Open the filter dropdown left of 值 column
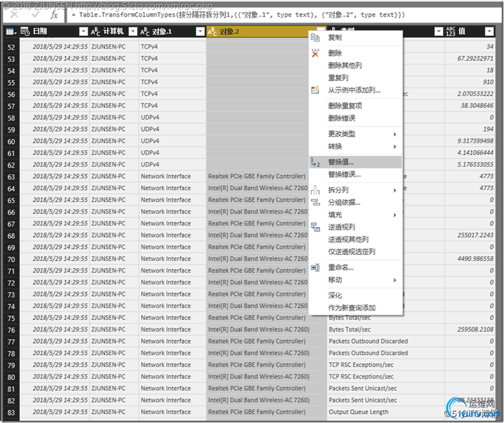This screenshot has width=504, height=423. 438,31
